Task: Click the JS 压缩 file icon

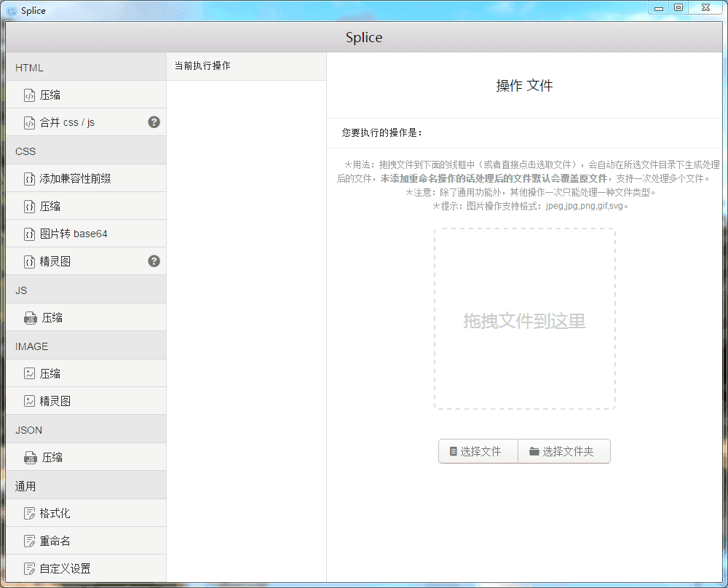Action: pos(31,318)
